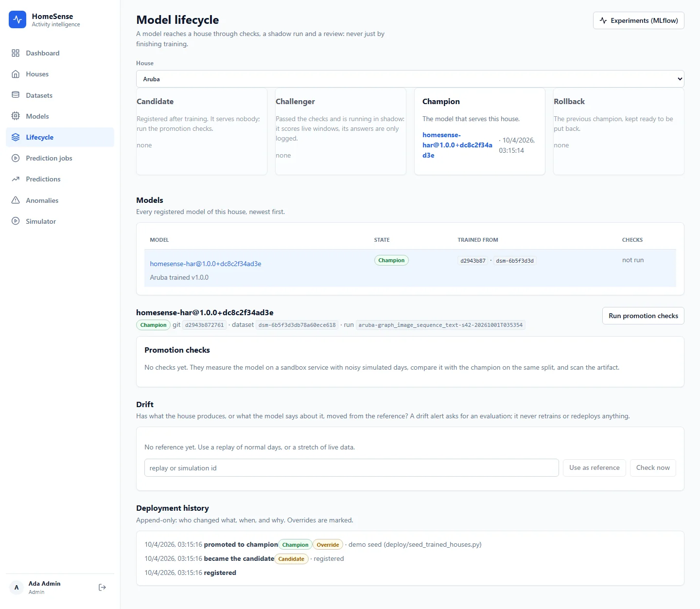Click Run promotion checks button

point(643,316)
